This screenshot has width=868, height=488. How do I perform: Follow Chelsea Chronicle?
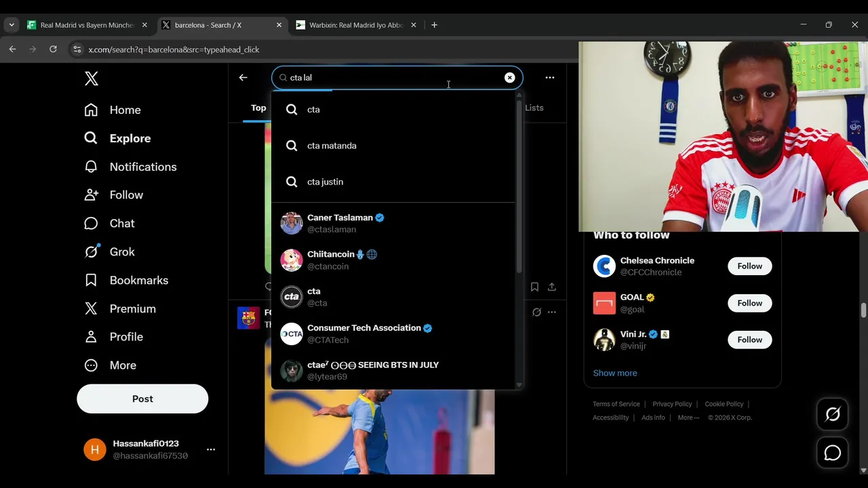(750, 266)
